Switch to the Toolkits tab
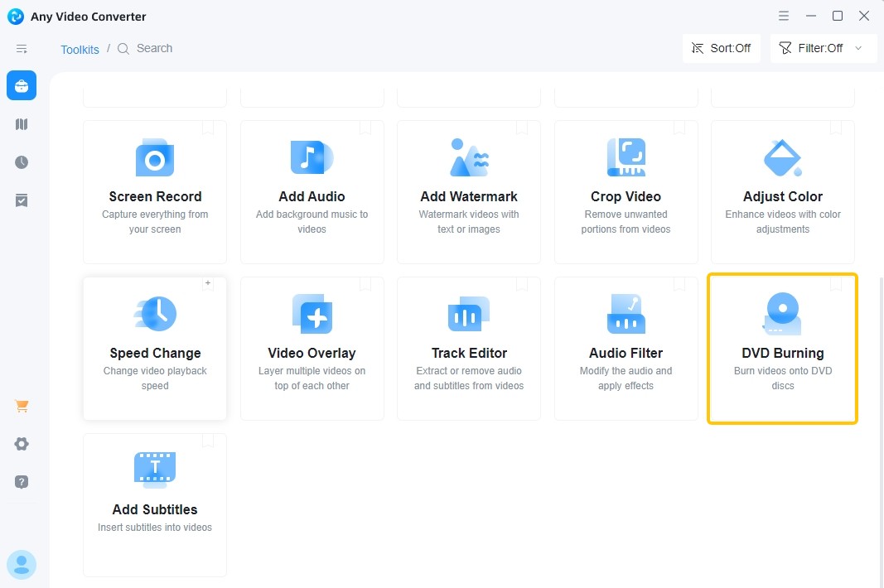This screenshot has width=884, height=588. pyautogui.click(x=80, y=49)
